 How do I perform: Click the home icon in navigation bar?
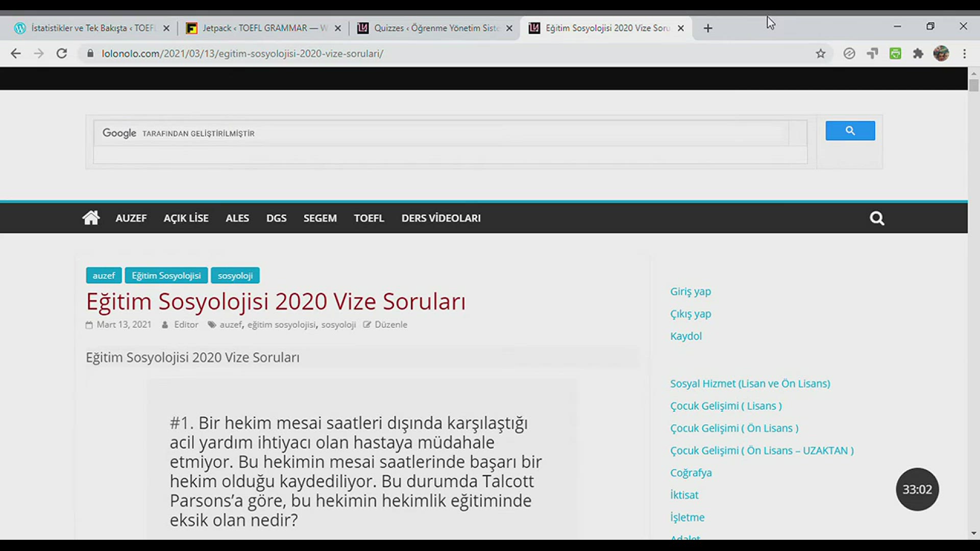(x=91, y=218)
